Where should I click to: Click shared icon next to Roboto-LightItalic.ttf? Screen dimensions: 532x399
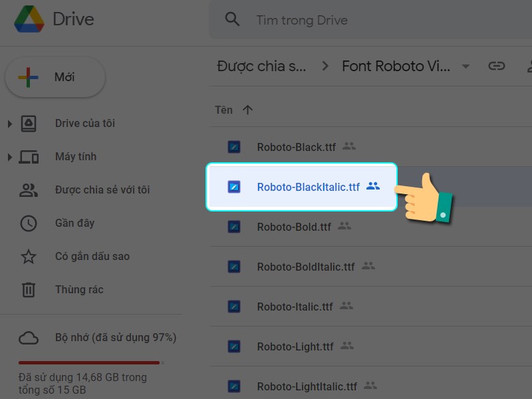click(x=370, y=386)
